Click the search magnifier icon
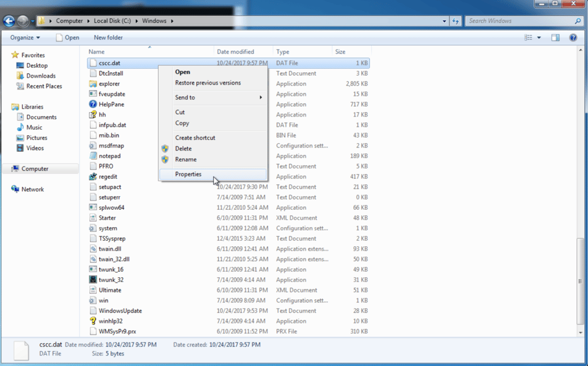588x366 pixels. tap(577, 21)
